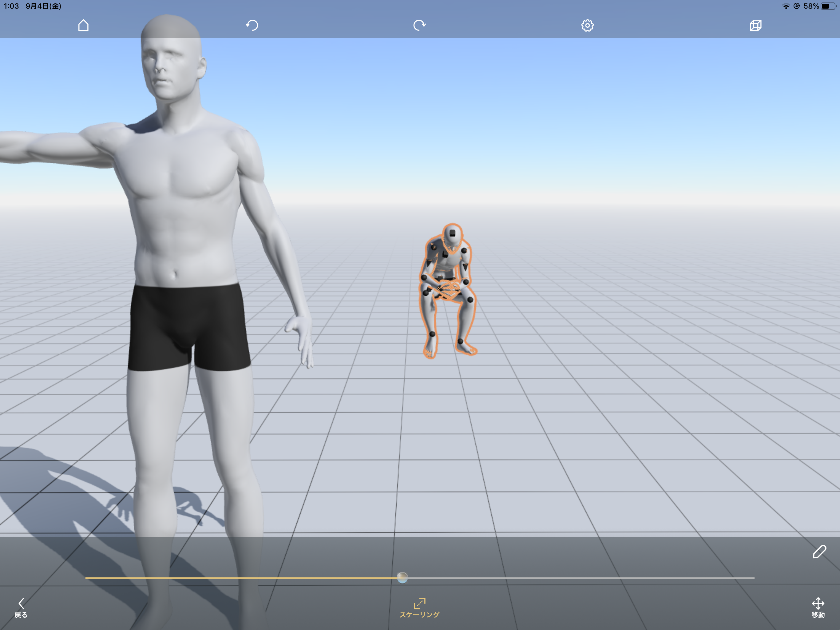Open the settings gear
The height and width of the screenshot is (630, 840).
(587, 26)
